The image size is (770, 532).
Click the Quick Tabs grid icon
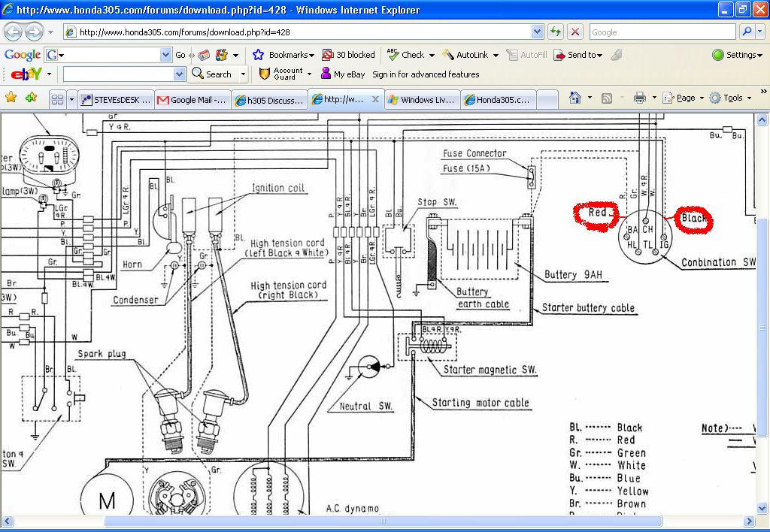coord(57,99)
